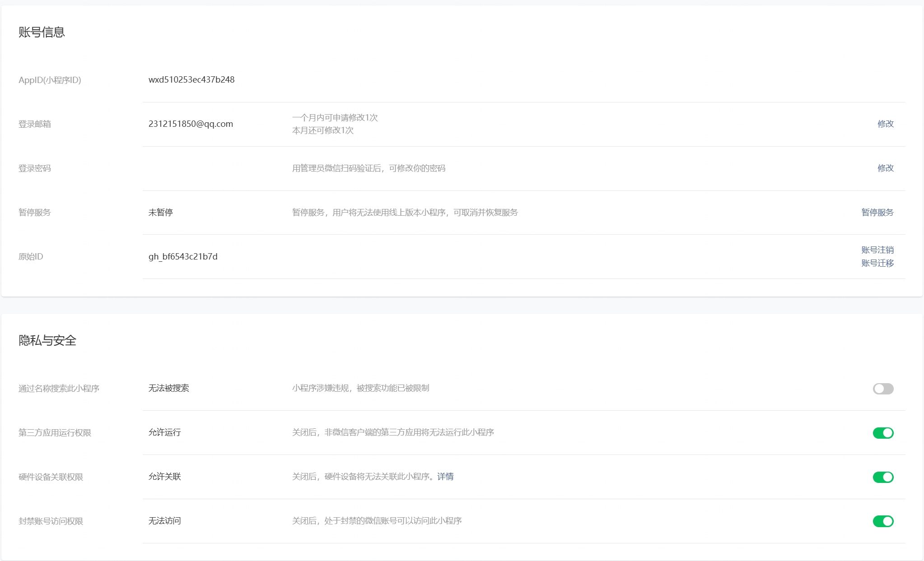Click the 未暂停 status text
The image size is (924, 561).
point(161,212)
